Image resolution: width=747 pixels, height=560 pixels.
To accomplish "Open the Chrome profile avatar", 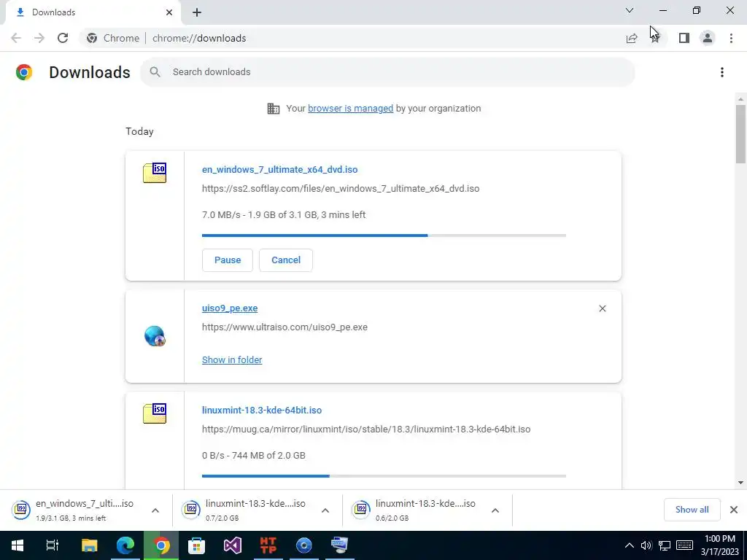I will (708, 38).
